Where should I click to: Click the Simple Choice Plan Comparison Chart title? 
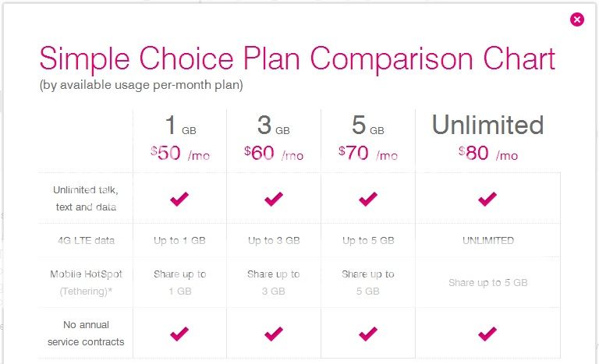point(297,60)
